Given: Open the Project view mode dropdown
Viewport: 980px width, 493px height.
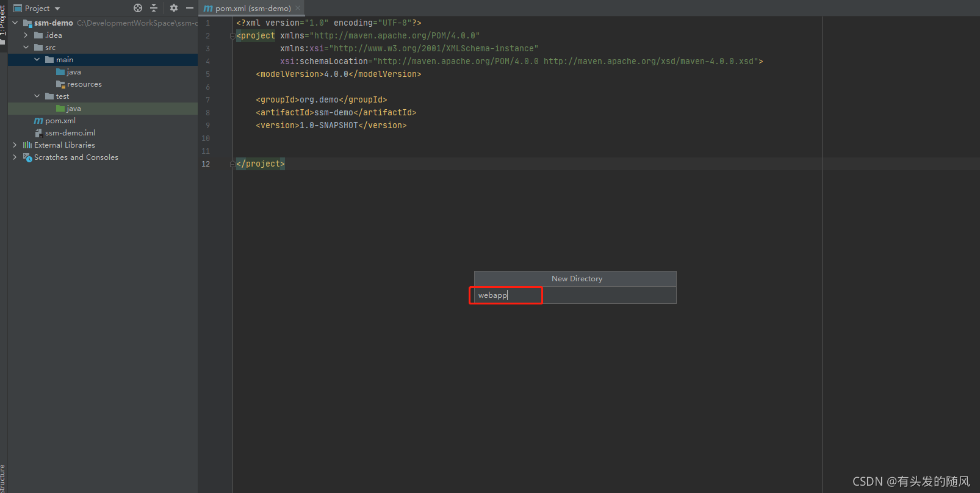Looking at the screenshot, I should 57,9.
